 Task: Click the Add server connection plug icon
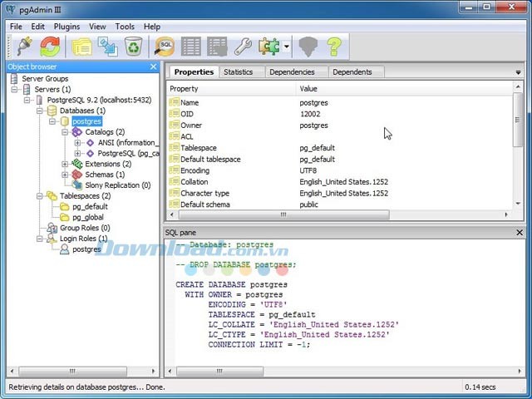tap(25, 47)
